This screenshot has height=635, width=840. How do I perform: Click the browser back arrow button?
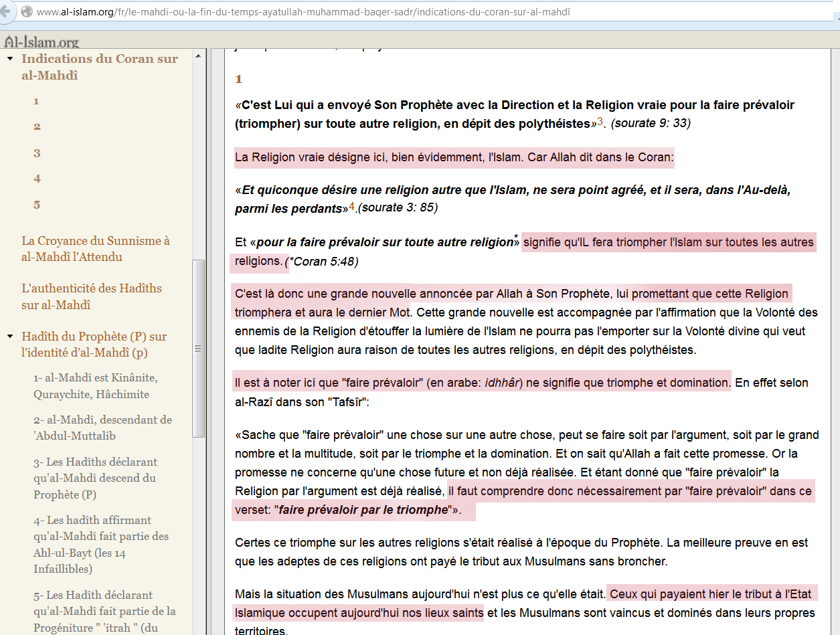click(x=6, y=11)
